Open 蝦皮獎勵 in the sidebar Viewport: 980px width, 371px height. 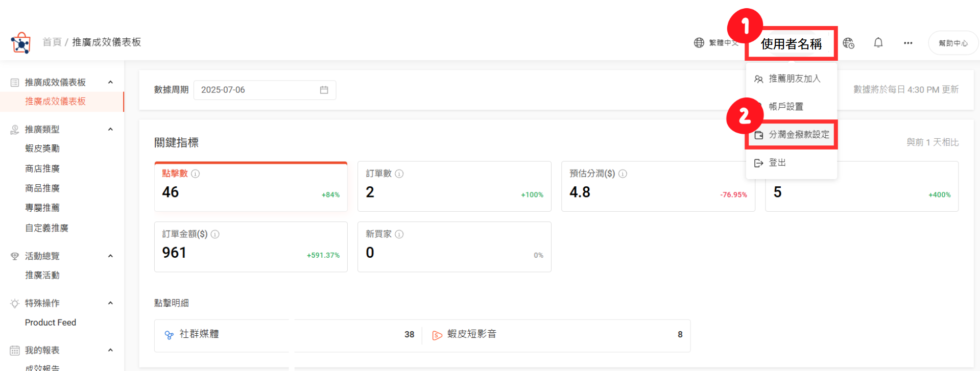(42, 149)
